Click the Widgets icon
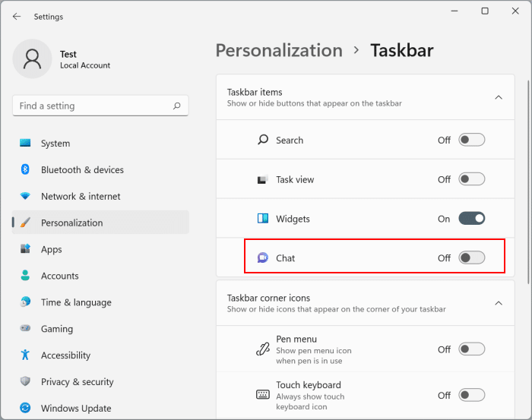 click(263, 219)
